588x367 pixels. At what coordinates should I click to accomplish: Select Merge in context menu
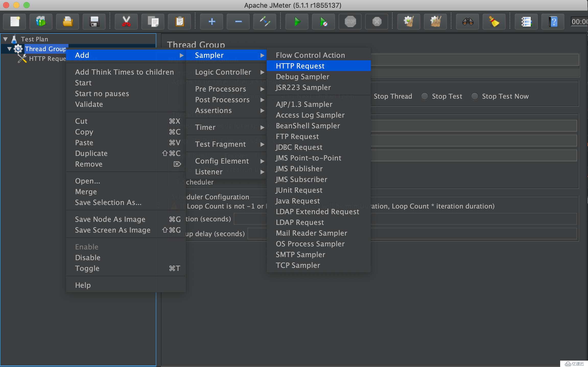pos(126,192)
